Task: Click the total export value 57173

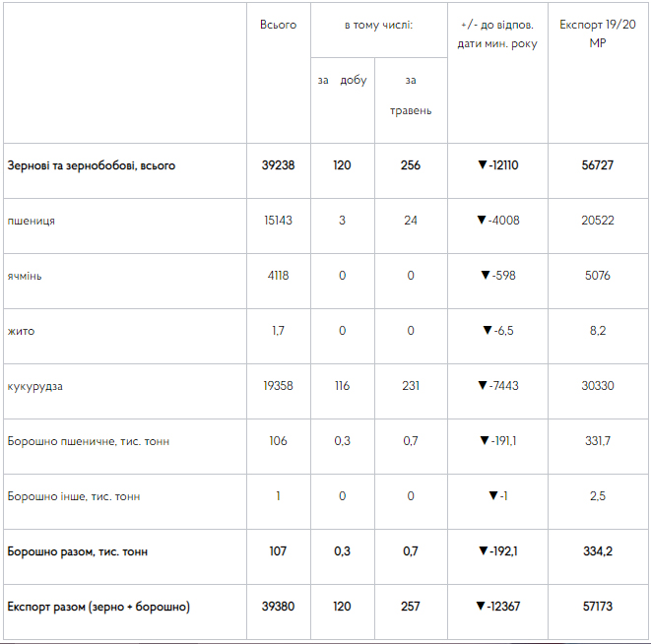Action: tap(598, 607)
